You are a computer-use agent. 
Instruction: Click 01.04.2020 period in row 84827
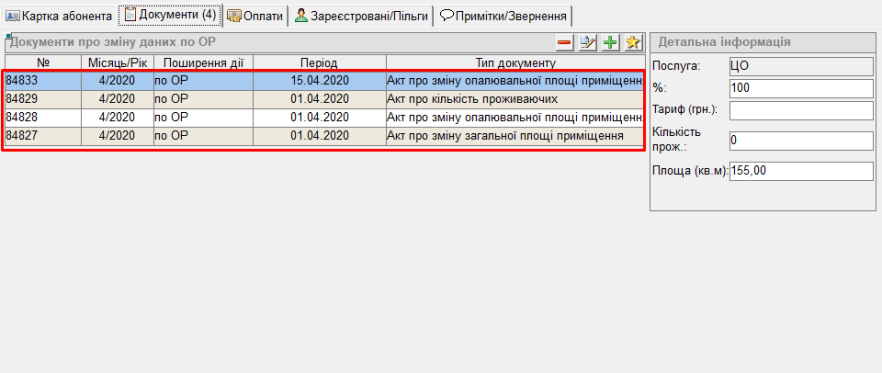320,136
